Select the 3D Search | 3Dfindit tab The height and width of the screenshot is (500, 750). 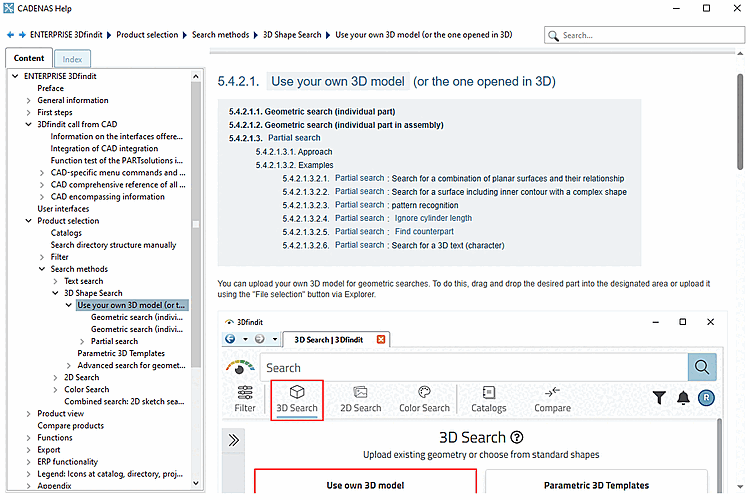tap(329, 340)
